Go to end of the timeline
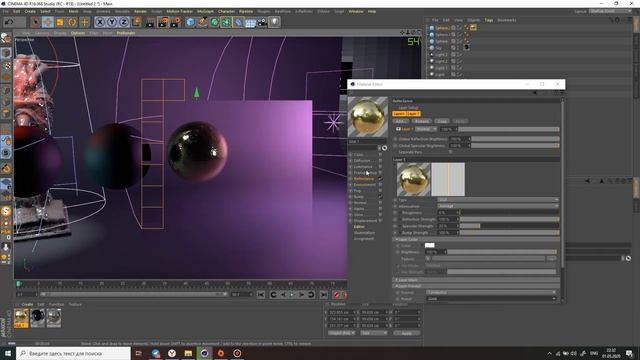640x360 pixels. (x=324, y=295)
